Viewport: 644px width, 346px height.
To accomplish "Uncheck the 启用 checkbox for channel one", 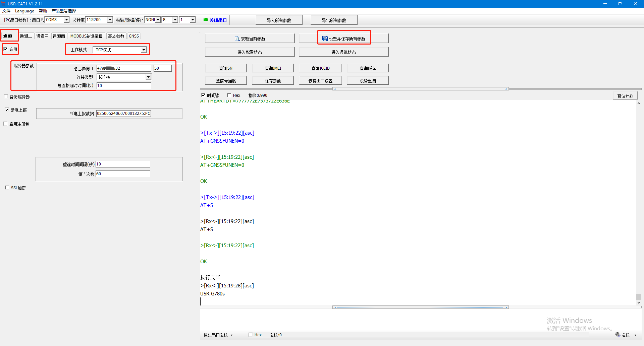I will 5,49.
